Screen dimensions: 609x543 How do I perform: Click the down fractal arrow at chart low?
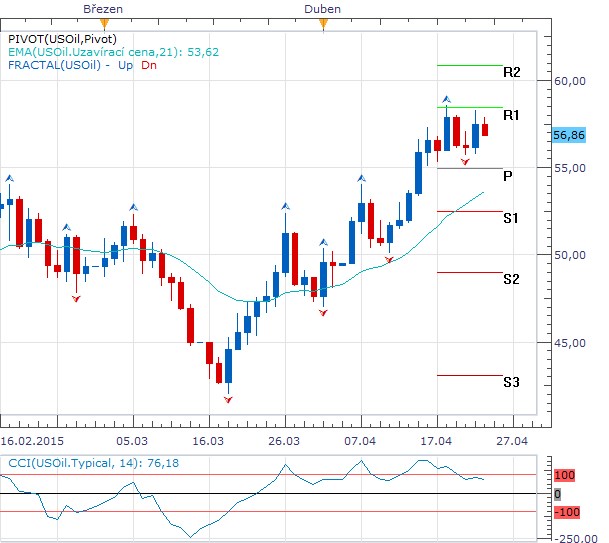228,399
